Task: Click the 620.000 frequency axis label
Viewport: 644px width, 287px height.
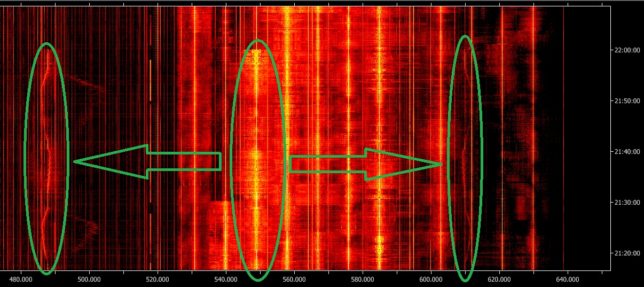Action: pyautogui.click(x=499, y=279)
